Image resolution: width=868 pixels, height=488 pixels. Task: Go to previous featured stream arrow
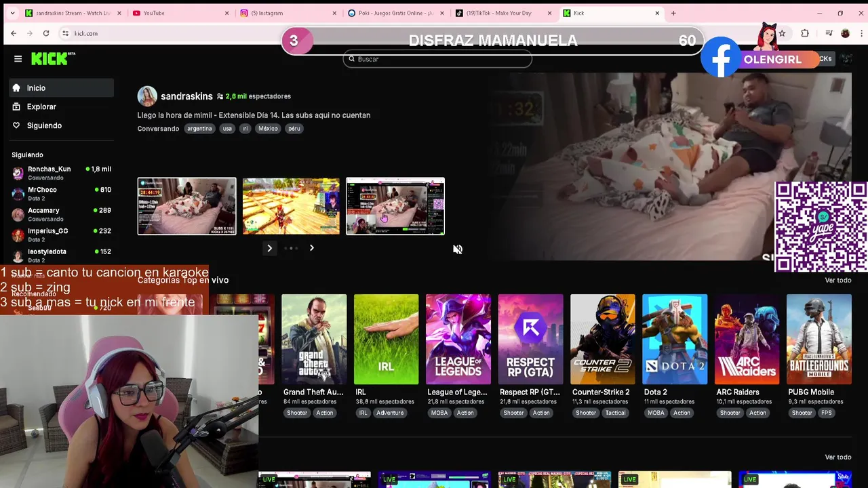pyautogui.click(x=269, y=248)
